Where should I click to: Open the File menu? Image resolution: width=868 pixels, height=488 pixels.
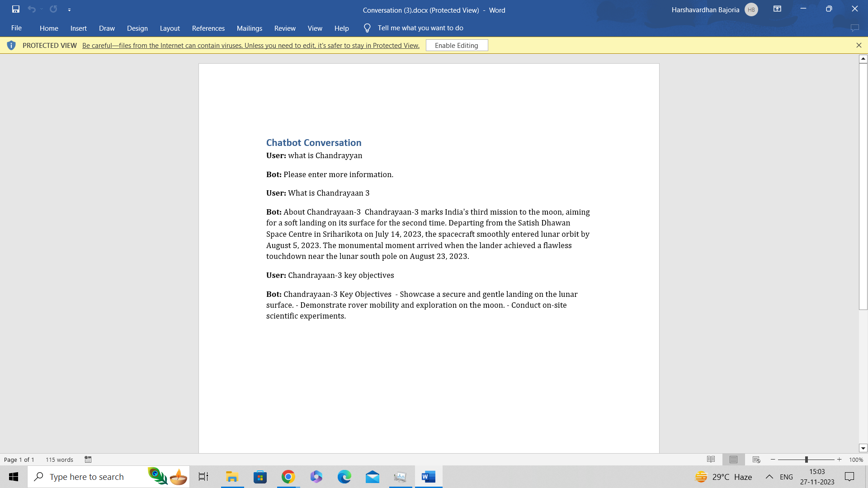click(x=16, y=28)
